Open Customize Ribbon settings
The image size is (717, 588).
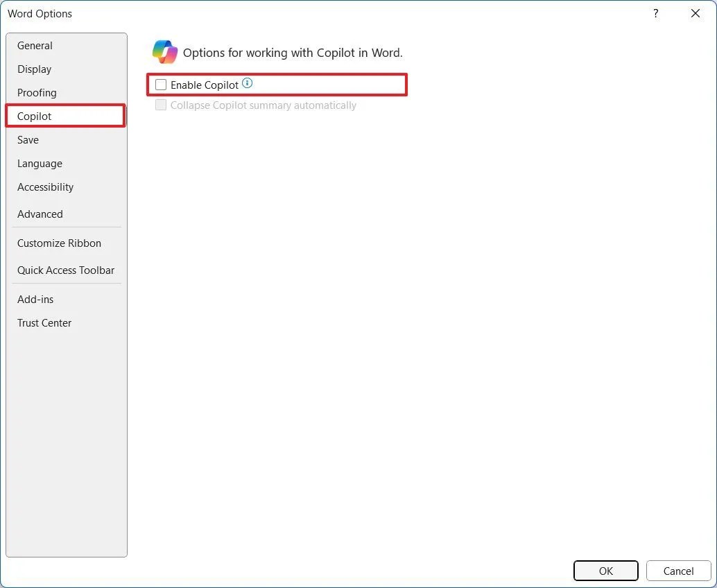tap(59, 243)
